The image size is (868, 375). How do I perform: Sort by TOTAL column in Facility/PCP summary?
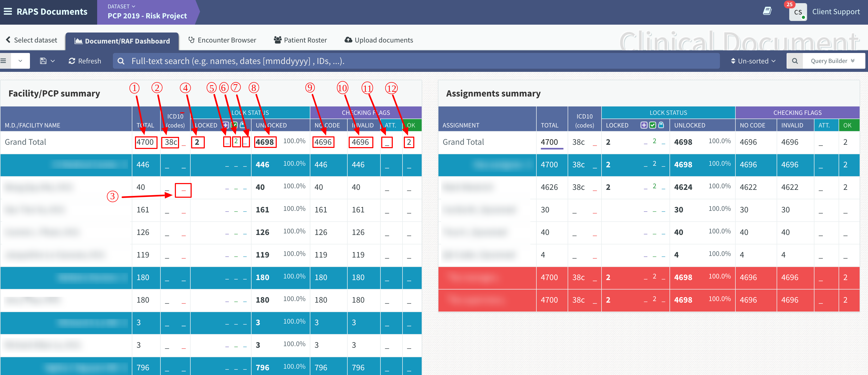(x=145, y=125)
